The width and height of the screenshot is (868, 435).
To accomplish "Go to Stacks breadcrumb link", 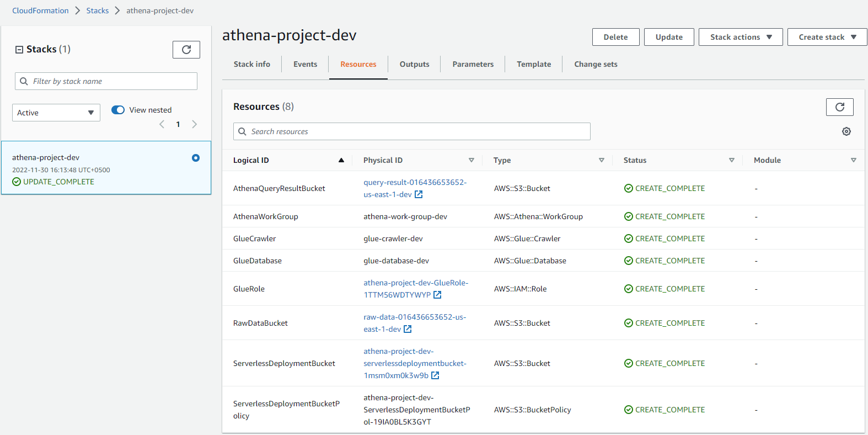I will (x=98, y=10).
